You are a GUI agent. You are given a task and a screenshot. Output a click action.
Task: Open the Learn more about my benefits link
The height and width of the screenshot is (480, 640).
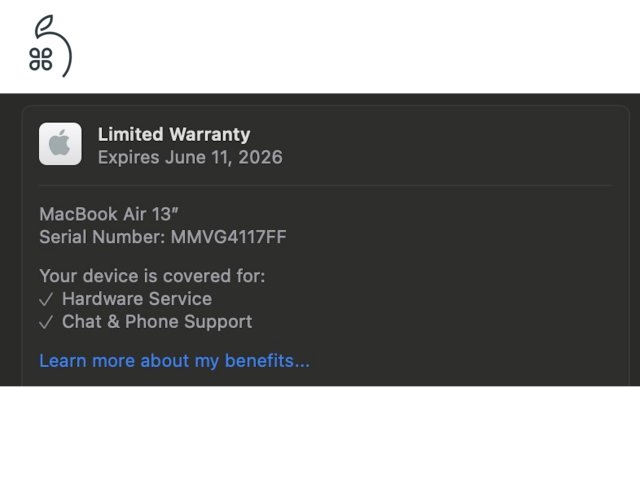point(174,361)
